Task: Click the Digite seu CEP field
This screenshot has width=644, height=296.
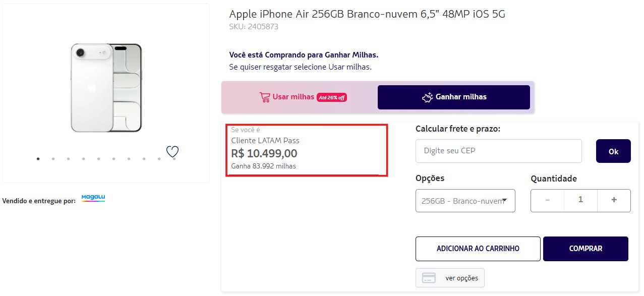Action: pos(498,151)
